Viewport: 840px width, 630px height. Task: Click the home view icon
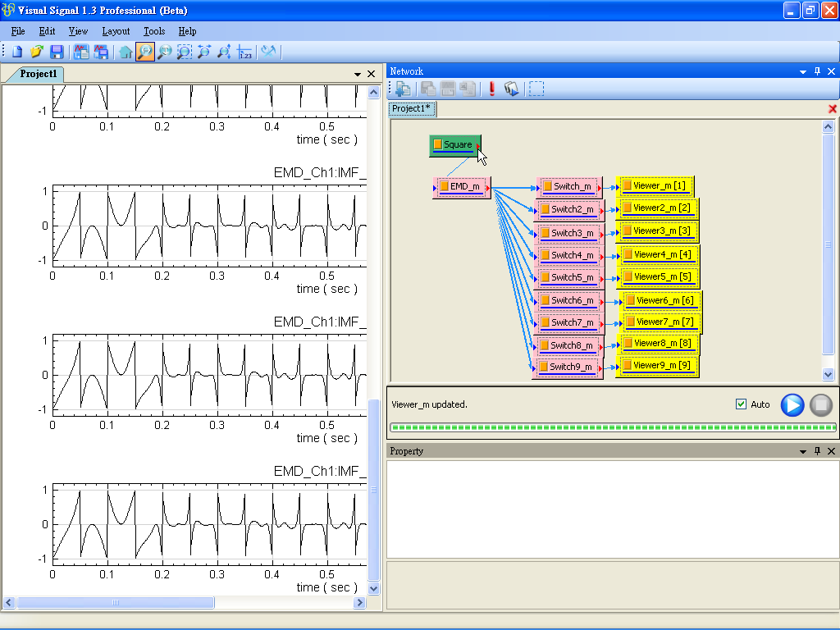pyautogui.click(x=126, y=52)
